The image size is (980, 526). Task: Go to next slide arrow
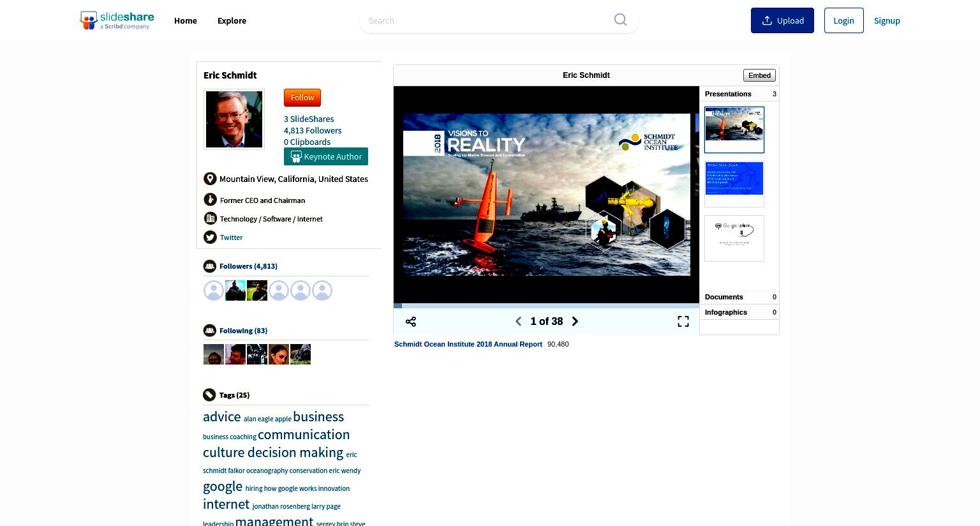pyautogui.click(x=575, y=321)
